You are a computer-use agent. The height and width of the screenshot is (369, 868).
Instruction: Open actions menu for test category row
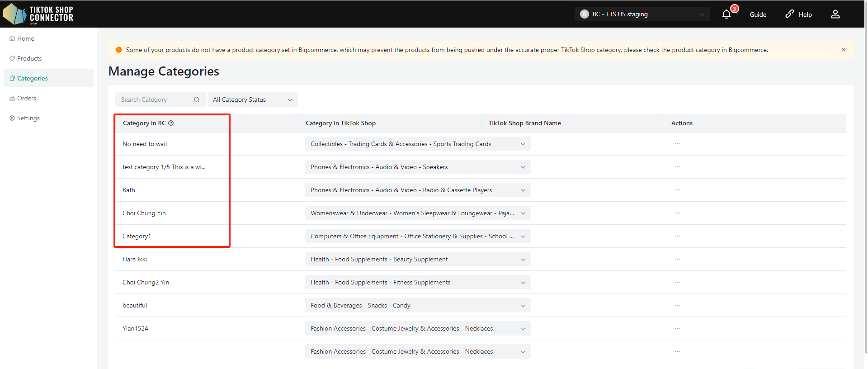[x=677, y=167]
